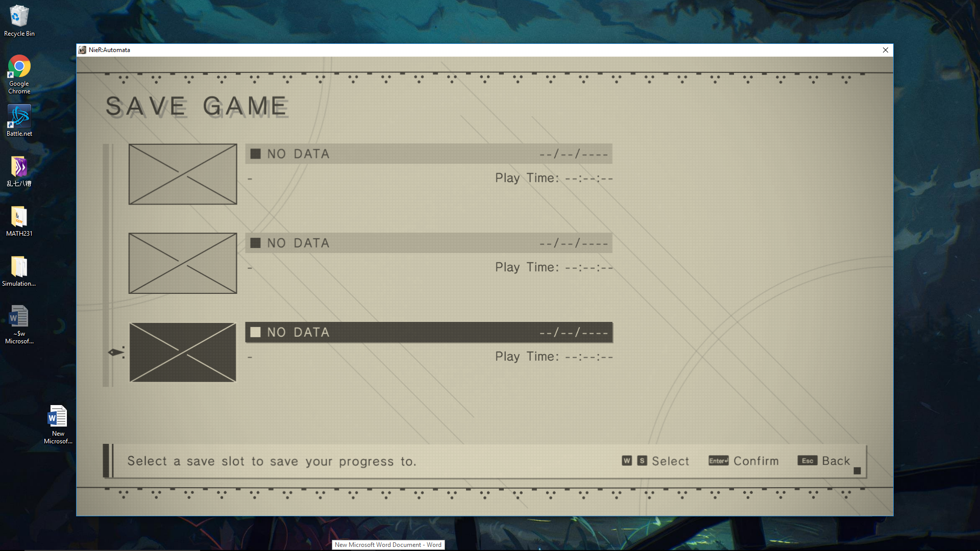Click the NieR:Automata window title icon
Screen dimensions: 980x551
coord(82,50)
